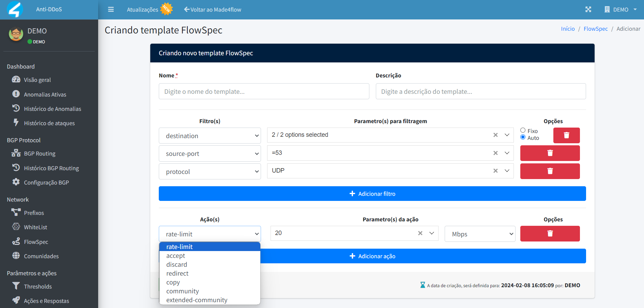
Task: Clear the destination parameter with the X
Action: pyautogui.click(x=495, y=135)
